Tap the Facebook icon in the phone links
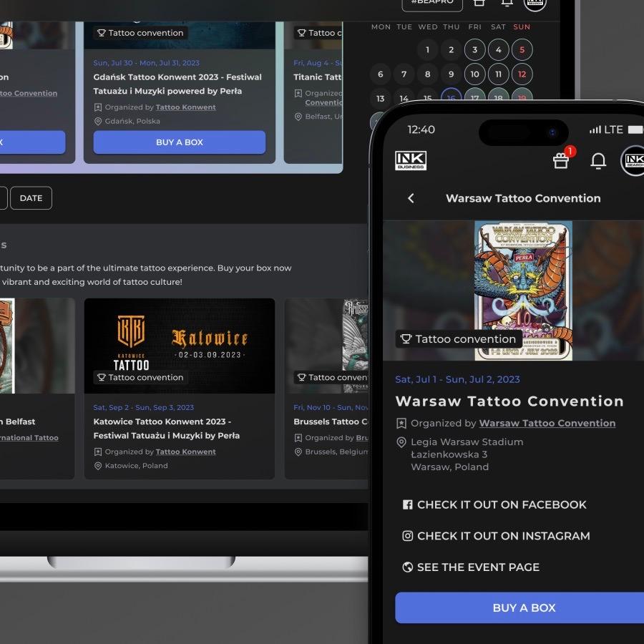644x644 pixels. [x=407, y=504]
